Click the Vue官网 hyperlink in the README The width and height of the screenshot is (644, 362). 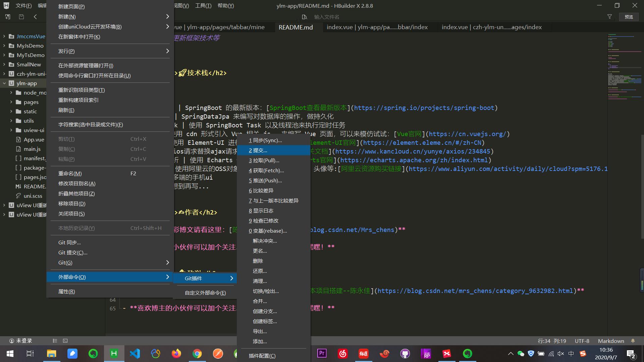point(409,134)
